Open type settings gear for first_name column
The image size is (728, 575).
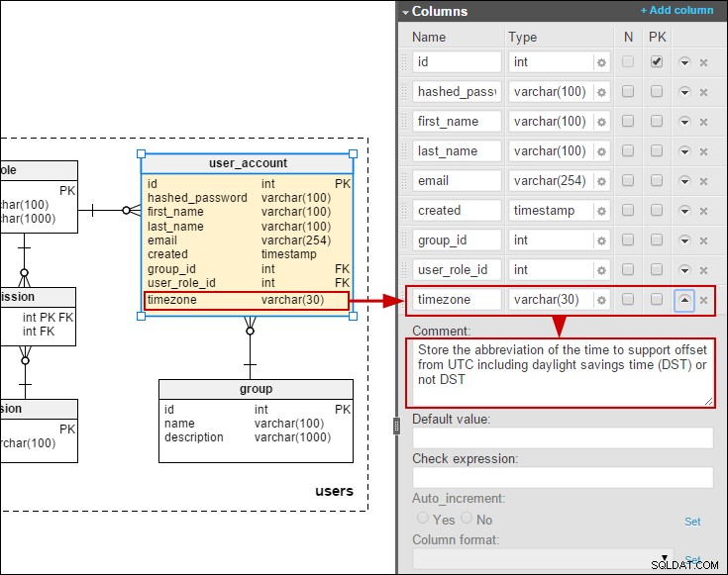[x=601, y=122]
